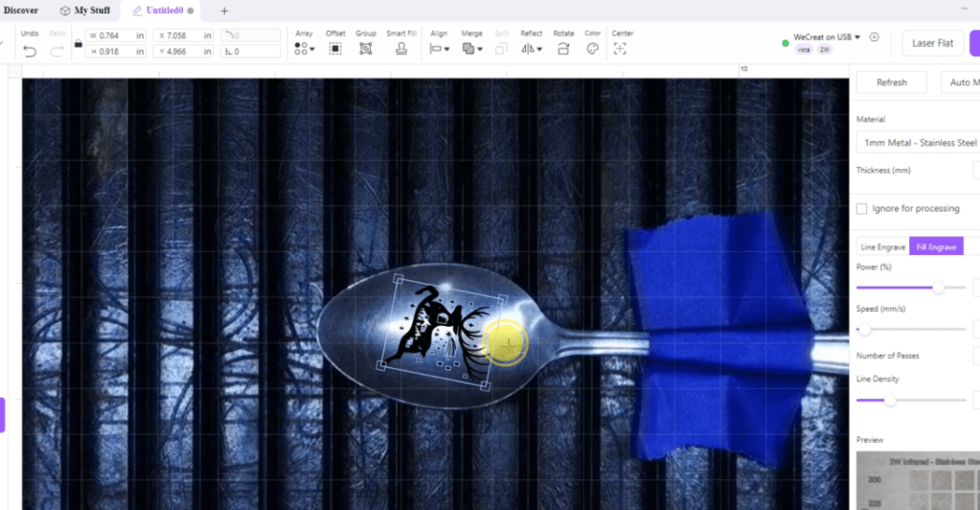The image size is (980, 510).
Task: Expand the Array dropdown
Action: point(305,49)
